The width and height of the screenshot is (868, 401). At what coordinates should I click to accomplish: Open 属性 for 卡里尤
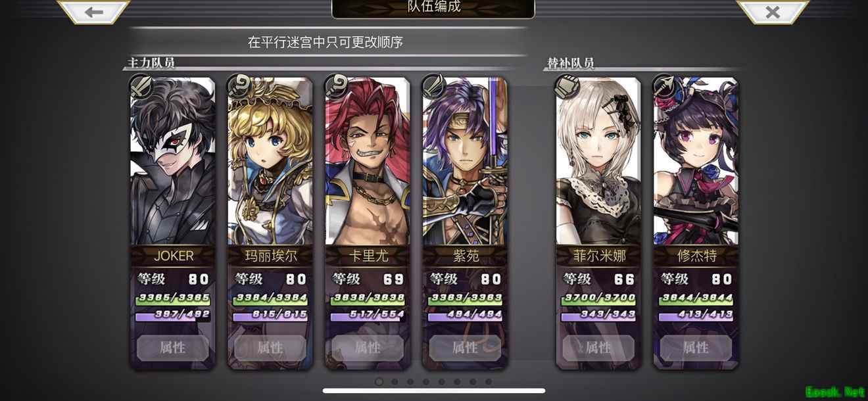tap(368, 348)
